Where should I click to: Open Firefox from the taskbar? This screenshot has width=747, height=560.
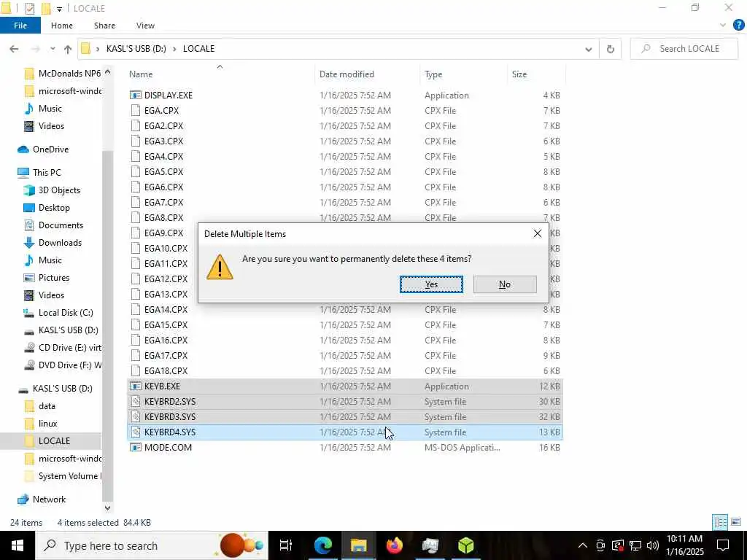(394, 545)
